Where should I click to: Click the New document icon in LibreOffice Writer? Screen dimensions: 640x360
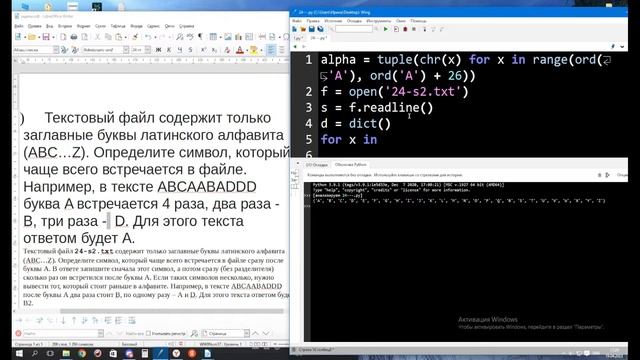click(18, 37)
